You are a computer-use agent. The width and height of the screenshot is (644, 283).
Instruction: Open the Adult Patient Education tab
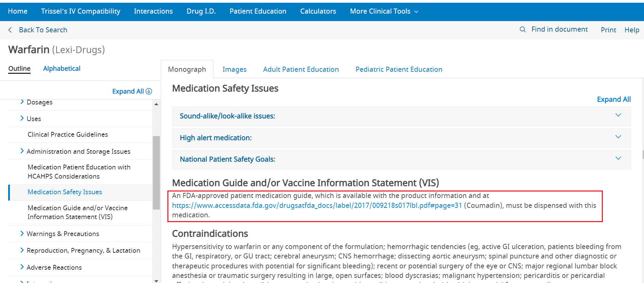click(301, 69)
